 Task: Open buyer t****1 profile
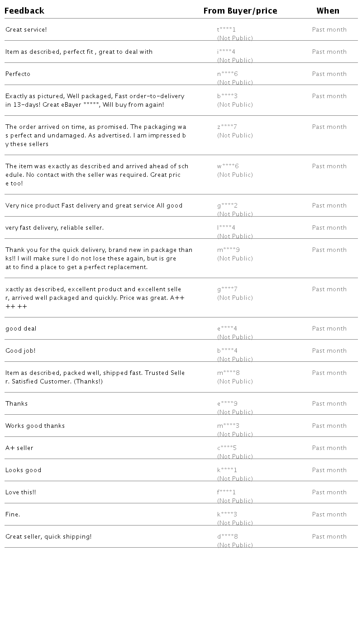coord(226,30)
